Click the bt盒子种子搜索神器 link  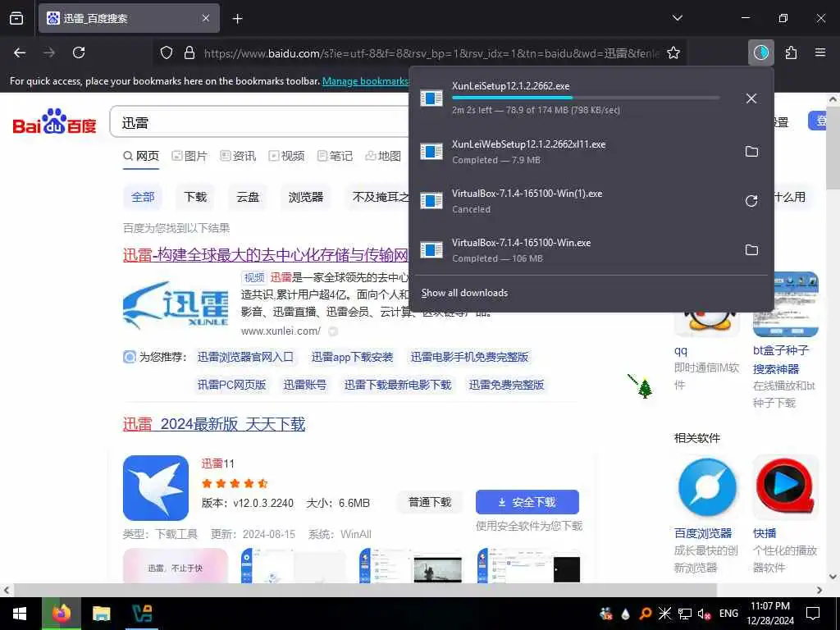click(x=781, y=359)
